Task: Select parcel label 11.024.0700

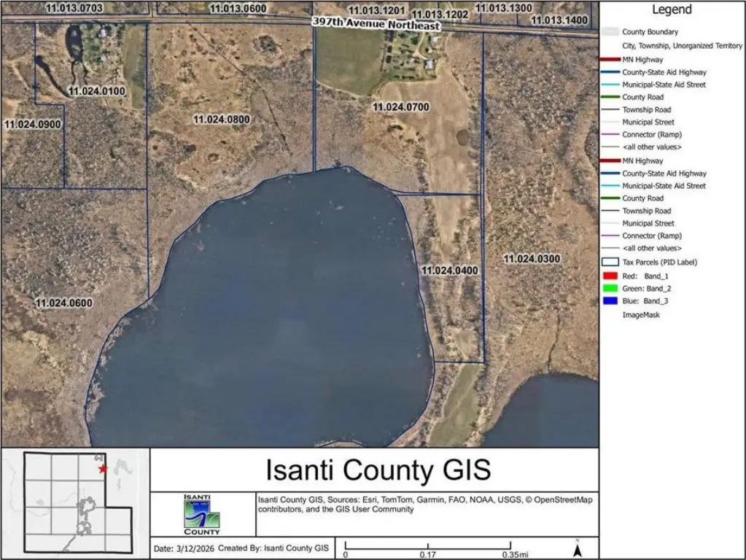Action: [401, 107]
